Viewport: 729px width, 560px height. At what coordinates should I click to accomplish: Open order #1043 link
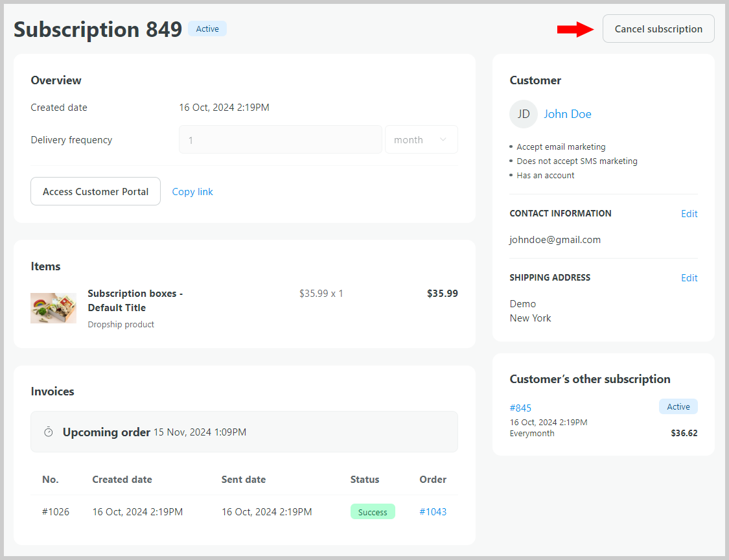pos(432,512)
